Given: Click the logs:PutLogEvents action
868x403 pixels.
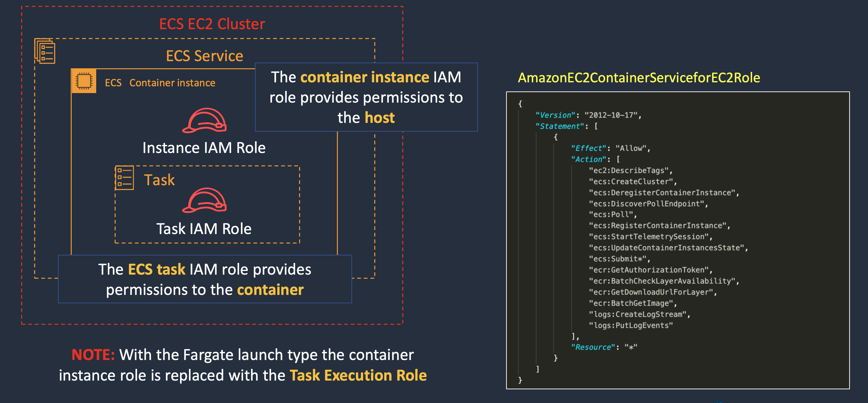Looking at the screenshot, I should 631,326.
